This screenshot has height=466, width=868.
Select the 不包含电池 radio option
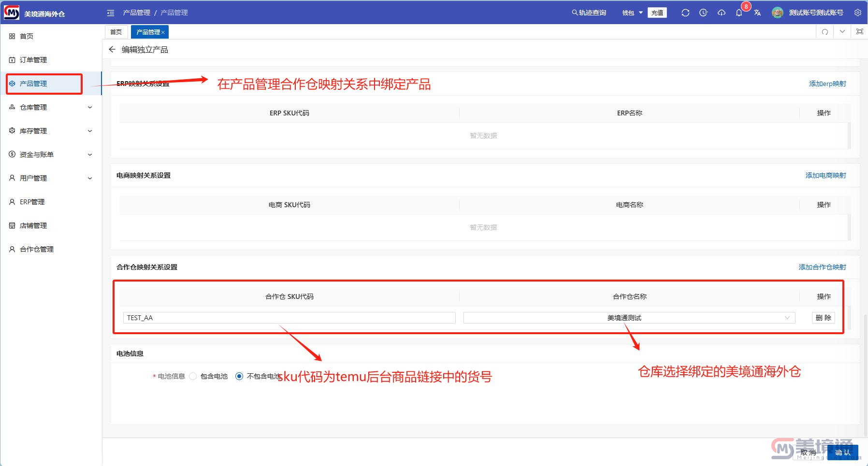[239, 376]
